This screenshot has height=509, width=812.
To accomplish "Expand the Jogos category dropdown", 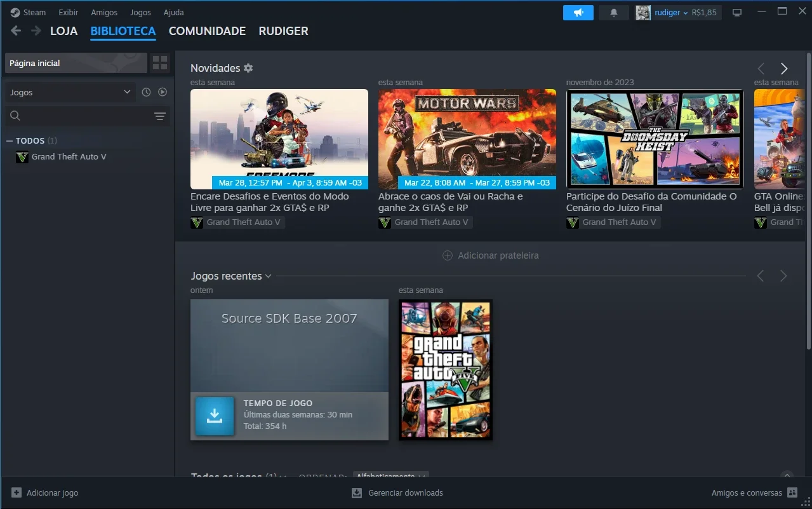I will 70,92.
